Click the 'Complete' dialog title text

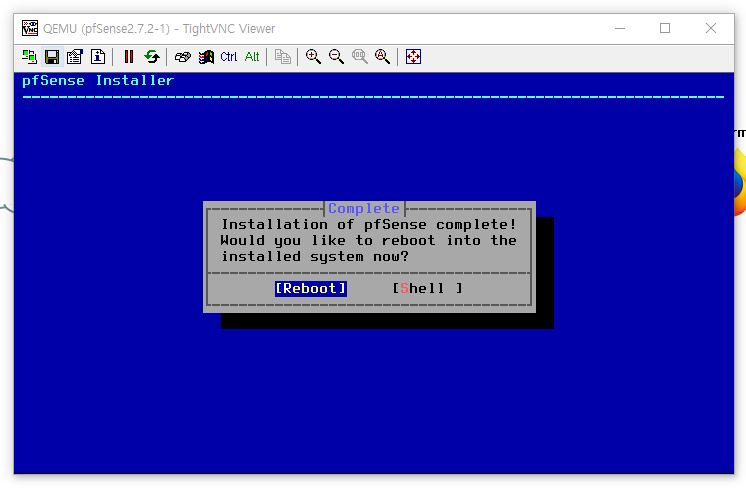pos(364,208)
